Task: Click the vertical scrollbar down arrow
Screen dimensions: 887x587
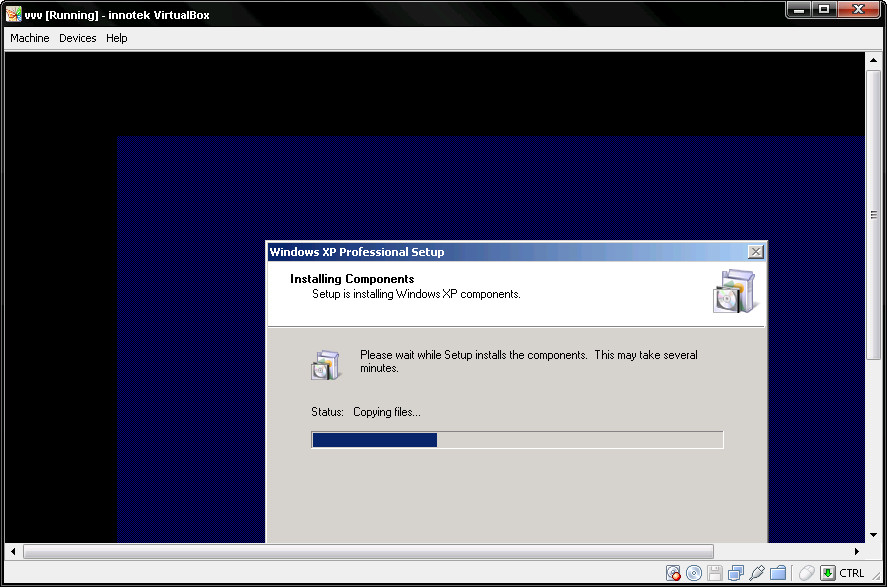Action: click(x=873, y=534)
